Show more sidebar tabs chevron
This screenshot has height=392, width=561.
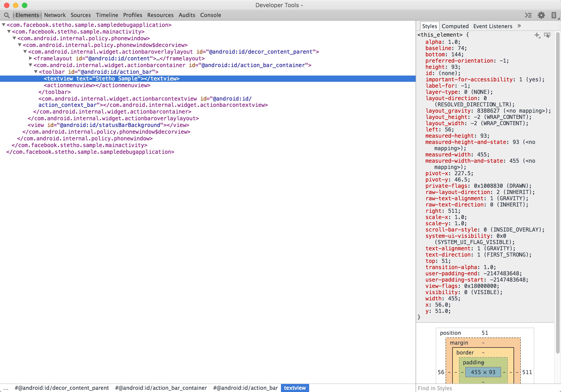[519, 26]
